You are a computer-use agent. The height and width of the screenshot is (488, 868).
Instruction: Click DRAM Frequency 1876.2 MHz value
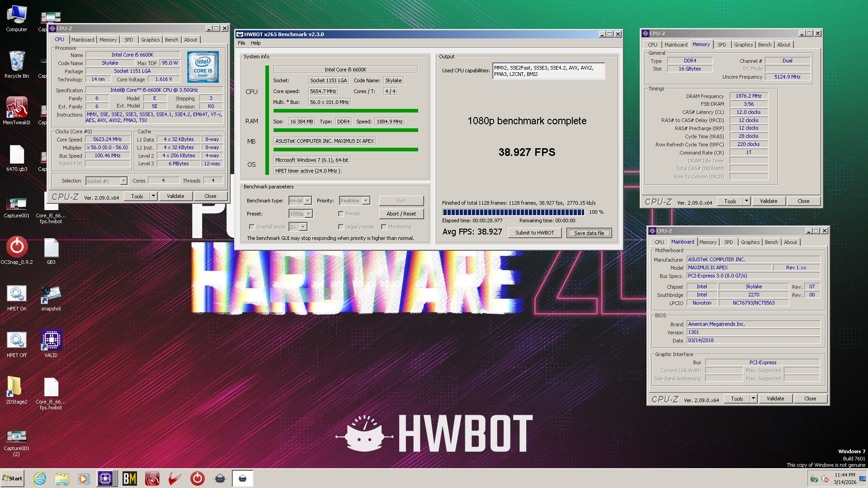click(749, 96)
